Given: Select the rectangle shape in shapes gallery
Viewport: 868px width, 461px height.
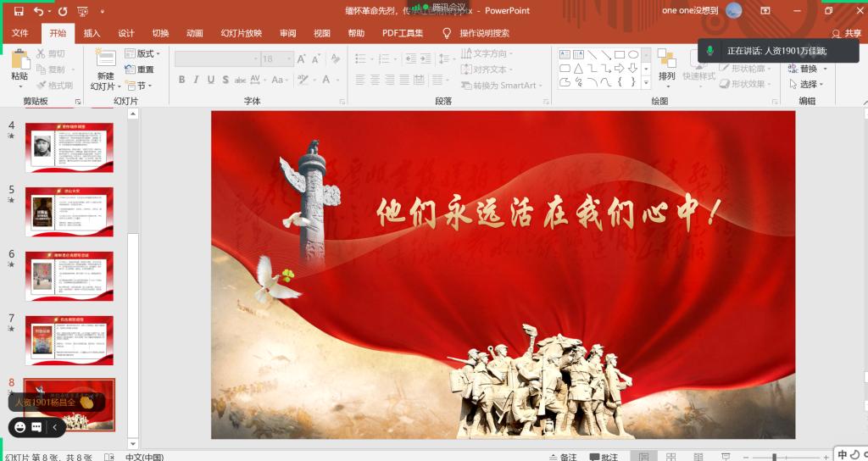Looking at the screenshot, I should tap(620, 54).
